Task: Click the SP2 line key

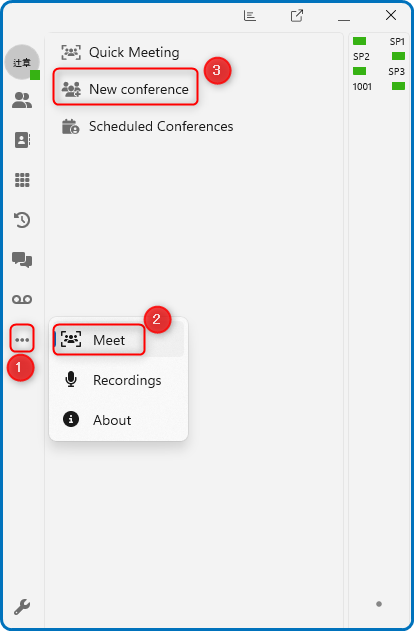Action: (x=379, y=56)
